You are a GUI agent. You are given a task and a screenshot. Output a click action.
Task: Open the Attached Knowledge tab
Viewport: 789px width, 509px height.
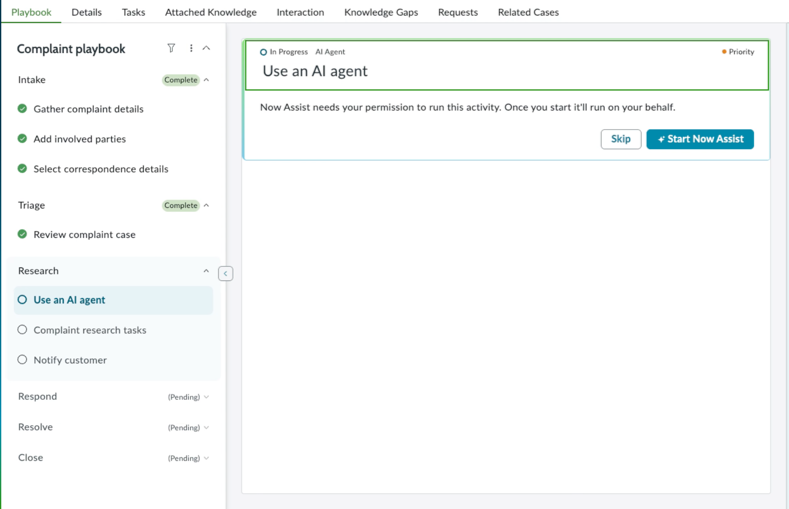[x=211, y=12]
